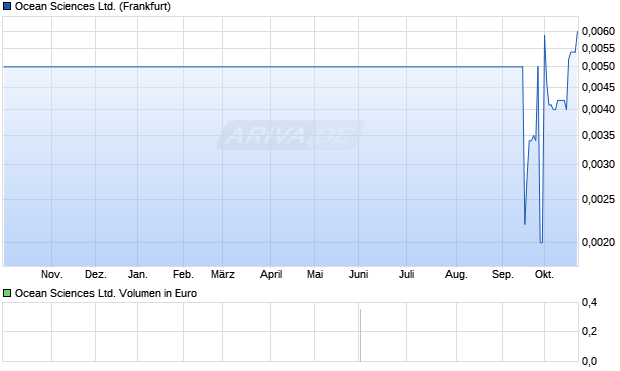The height and width of the screenshot is (371, 620).
Task: Click the grey volume bar in June
Action: (360, 335)
